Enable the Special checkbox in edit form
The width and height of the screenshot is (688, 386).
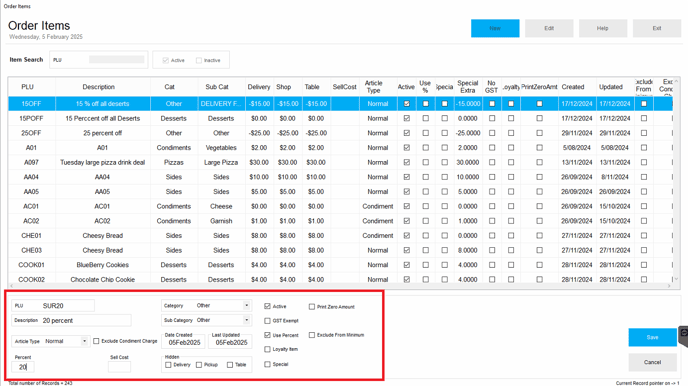(267, 364)
